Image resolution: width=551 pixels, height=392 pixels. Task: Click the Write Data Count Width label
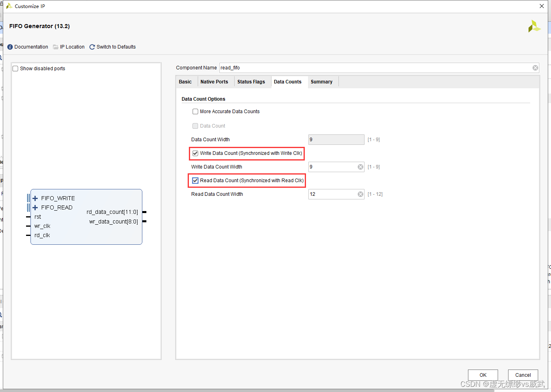pos(217,167)
